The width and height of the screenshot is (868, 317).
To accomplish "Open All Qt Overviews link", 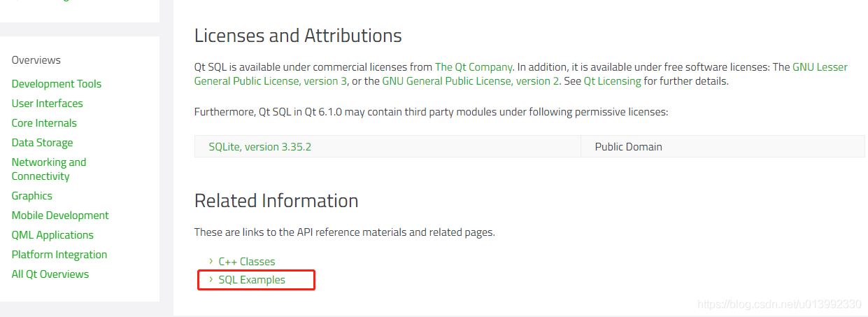I will [x=50, y=274].
